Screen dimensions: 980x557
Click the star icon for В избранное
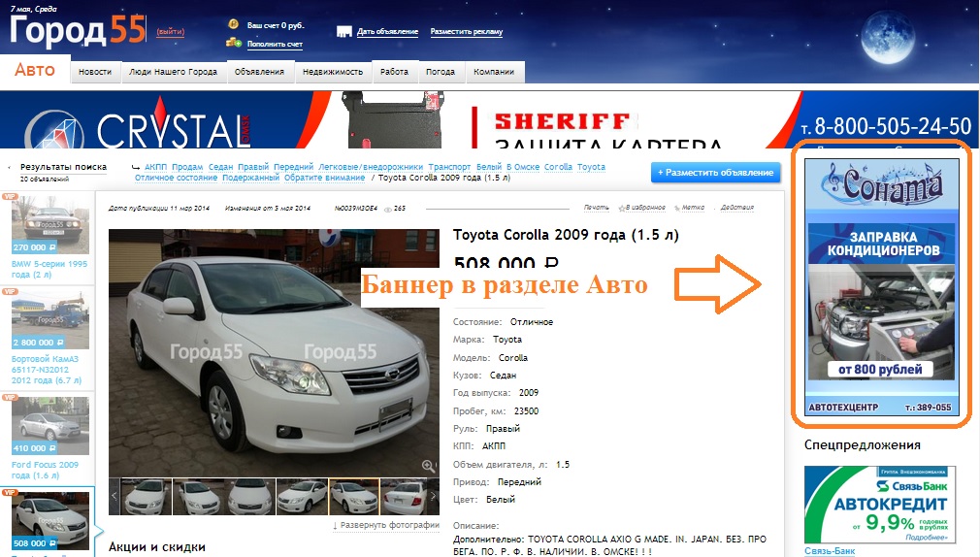coord(622,208)
